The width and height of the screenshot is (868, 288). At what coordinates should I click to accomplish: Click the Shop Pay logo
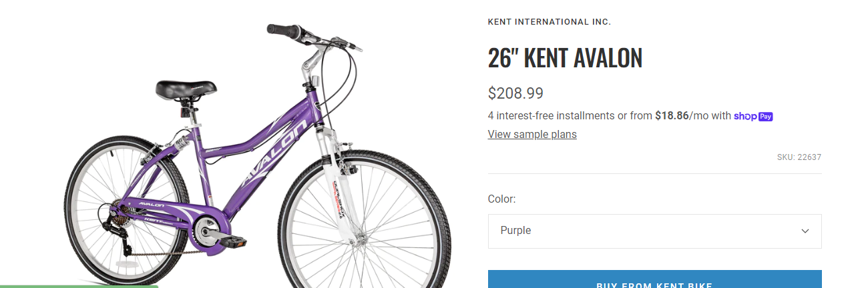(x=753, y=116)
